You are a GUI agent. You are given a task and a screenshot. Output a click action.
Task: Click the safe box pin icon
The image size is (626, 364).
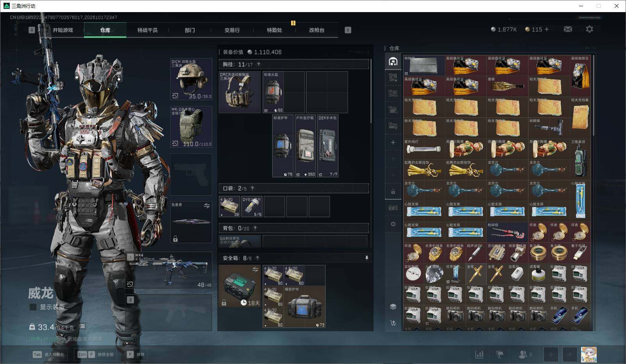pyautogui.click(x=367, y=258)
